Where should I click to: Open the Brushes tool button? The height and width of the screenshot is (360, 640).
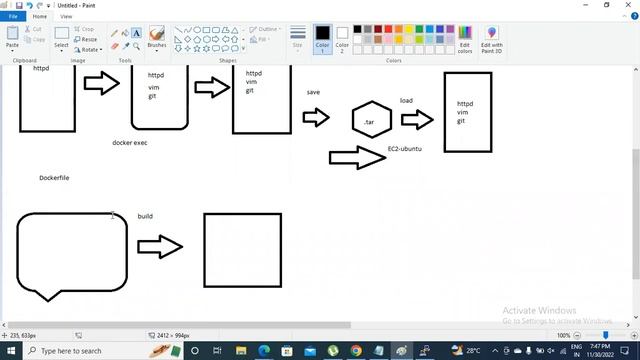(x=157, y=36)
